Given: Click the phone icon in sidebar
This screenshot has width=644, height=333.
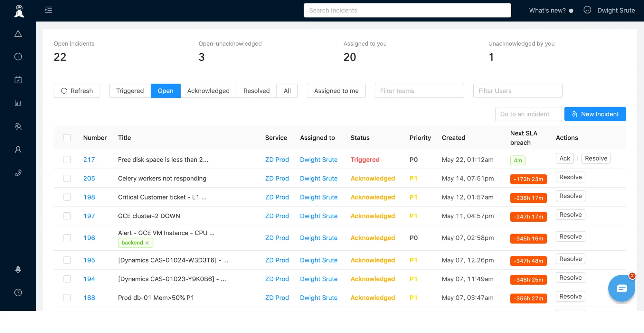Looking at the screenshot, I should pos(18,173).
